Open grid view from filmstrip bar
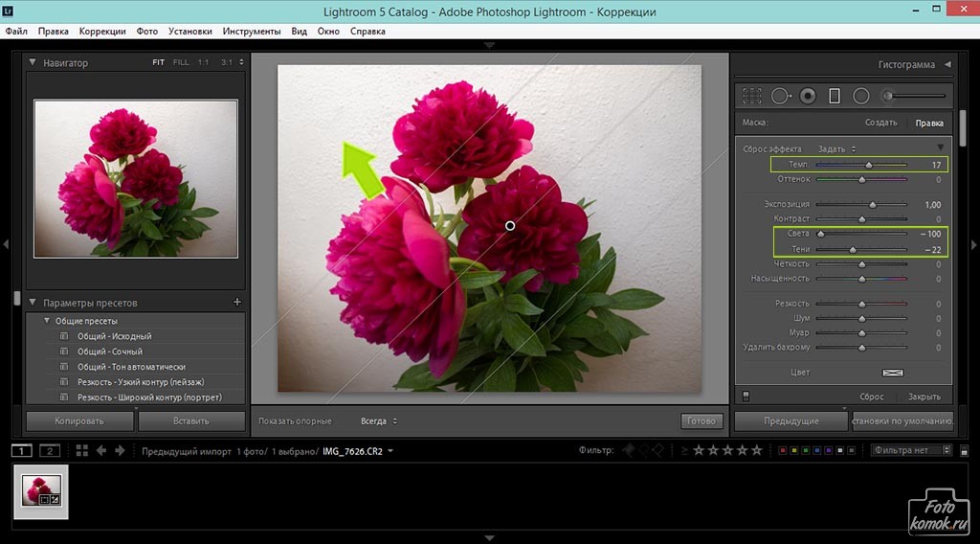 point(82,450)
